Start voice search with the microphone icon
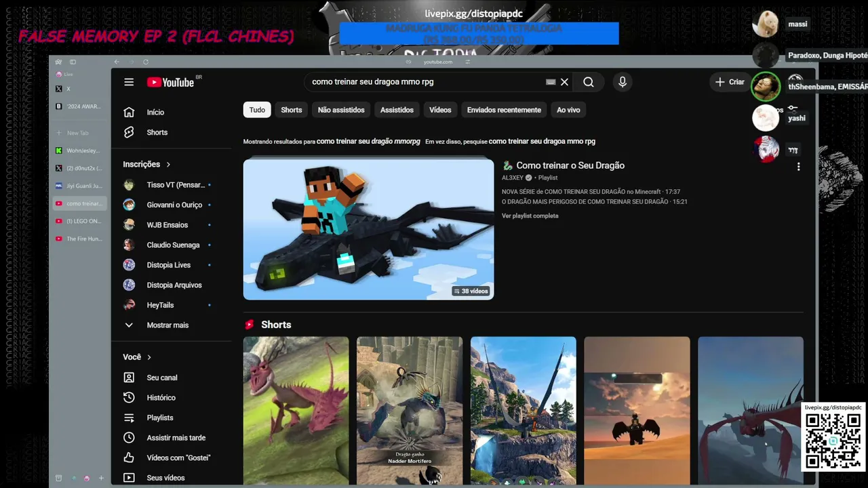 [x=623, y=82]
